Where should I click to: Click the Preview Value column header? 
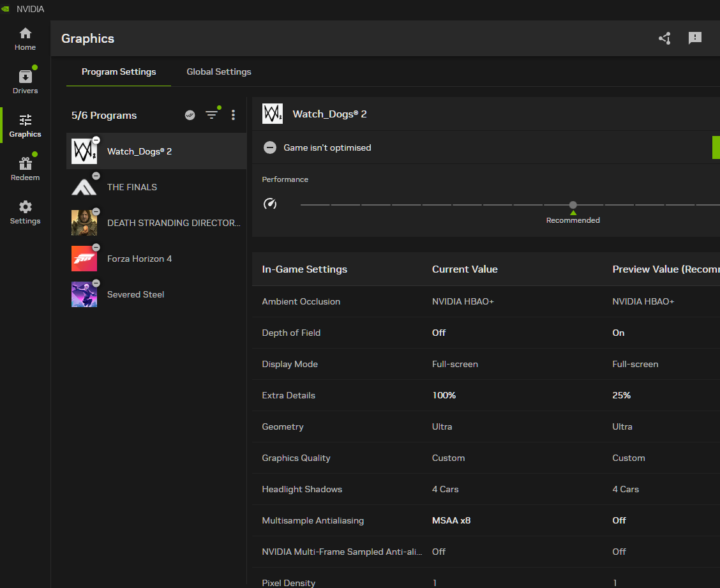pos(666,269)
